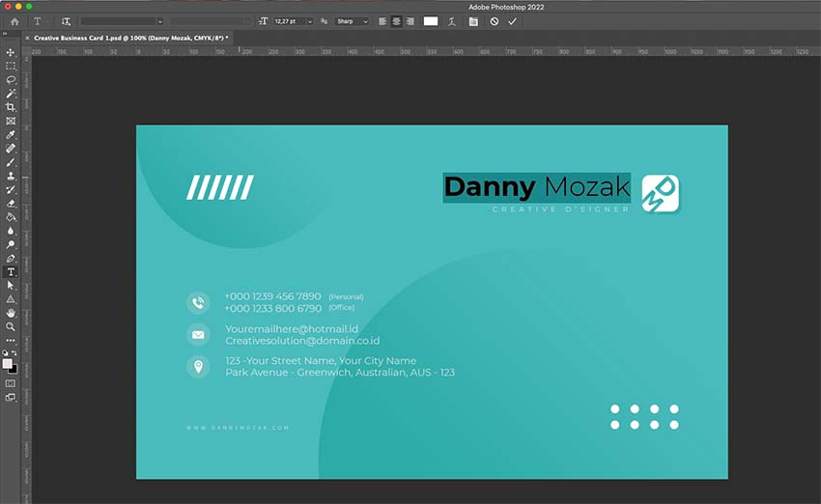This screenshot has height=504, width=821.
Task: Click the Home button in options bar
Action: coord(14,21)
